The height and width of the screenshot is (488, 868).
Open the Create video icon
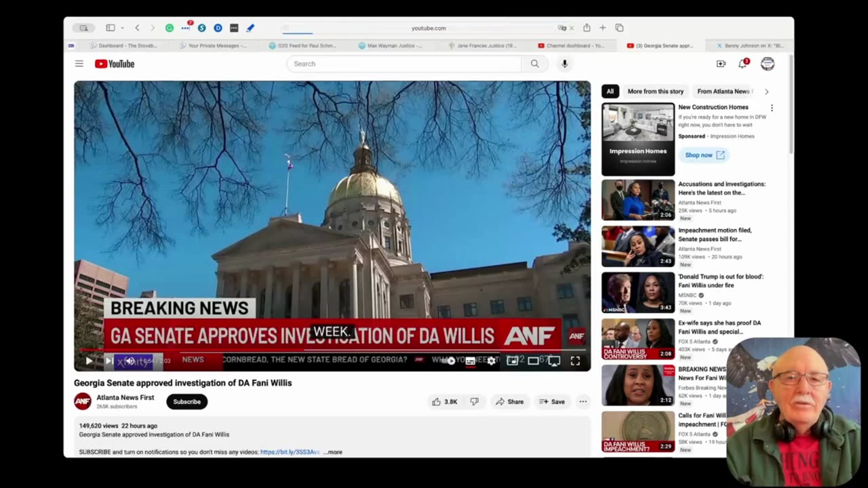click(x=721, y=64)
